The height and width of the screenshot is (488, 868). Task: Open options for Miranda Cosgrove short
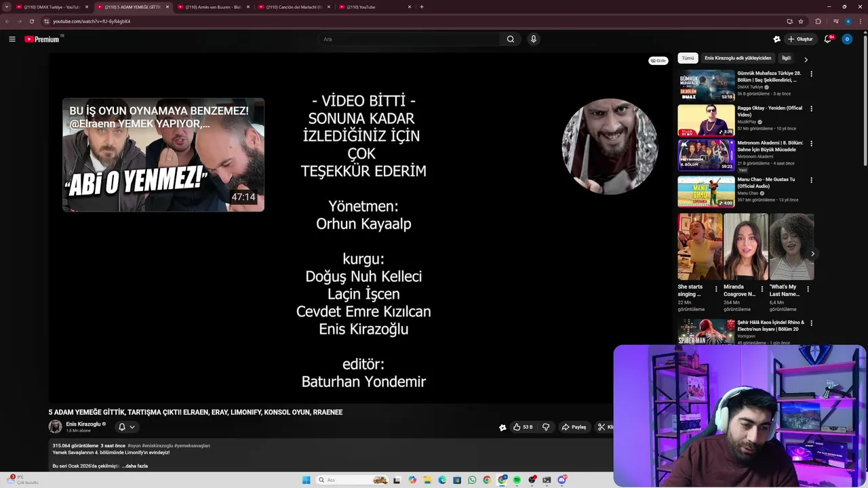(762, 289)
